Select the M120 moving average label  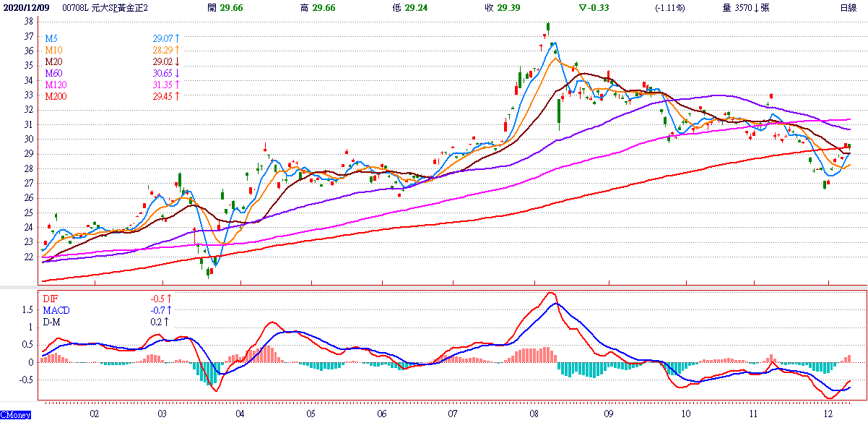click(56, 85)
